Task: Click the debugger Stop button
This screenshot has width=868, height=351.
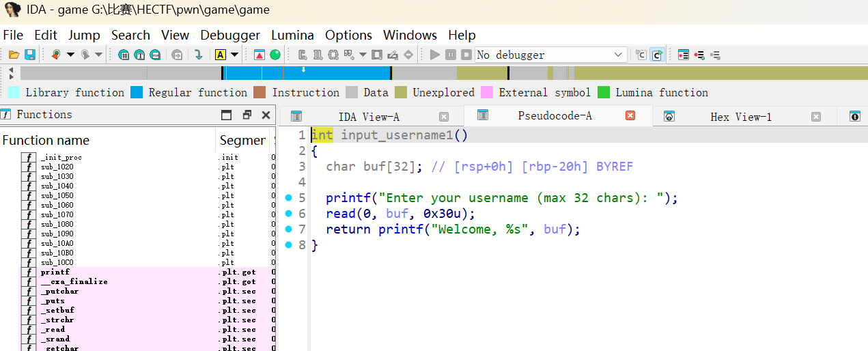Action: [466, 55]
